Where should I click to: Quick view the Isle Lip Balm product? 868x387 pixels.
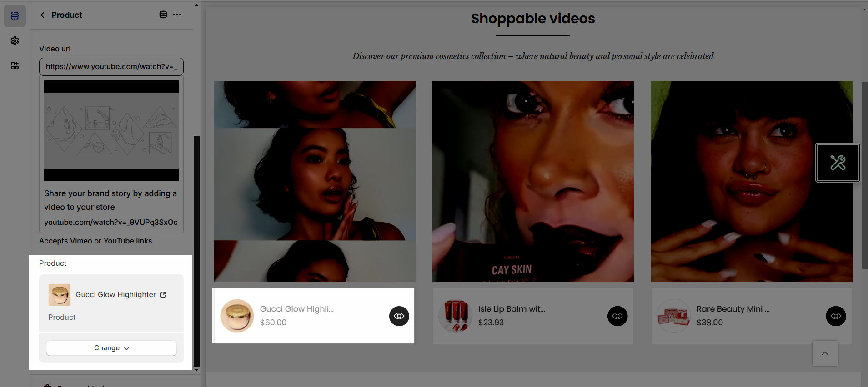tap(617, 316)
